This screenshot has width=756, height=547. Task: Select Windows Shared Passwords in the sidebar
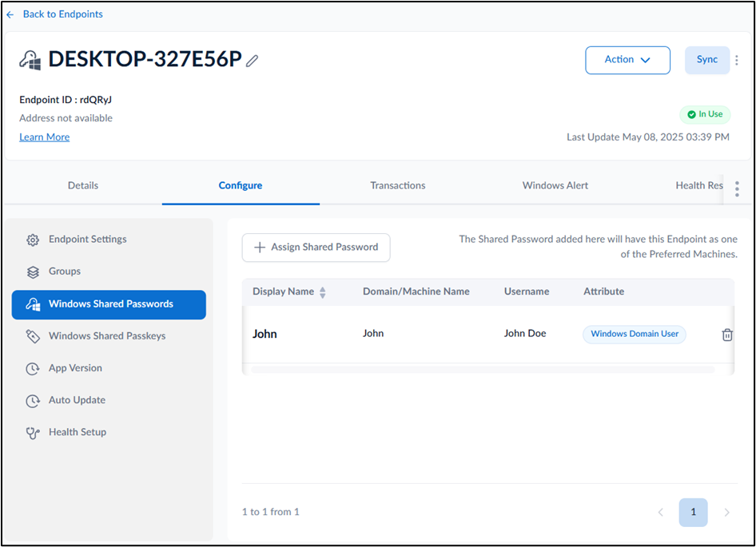pos(109,304)
